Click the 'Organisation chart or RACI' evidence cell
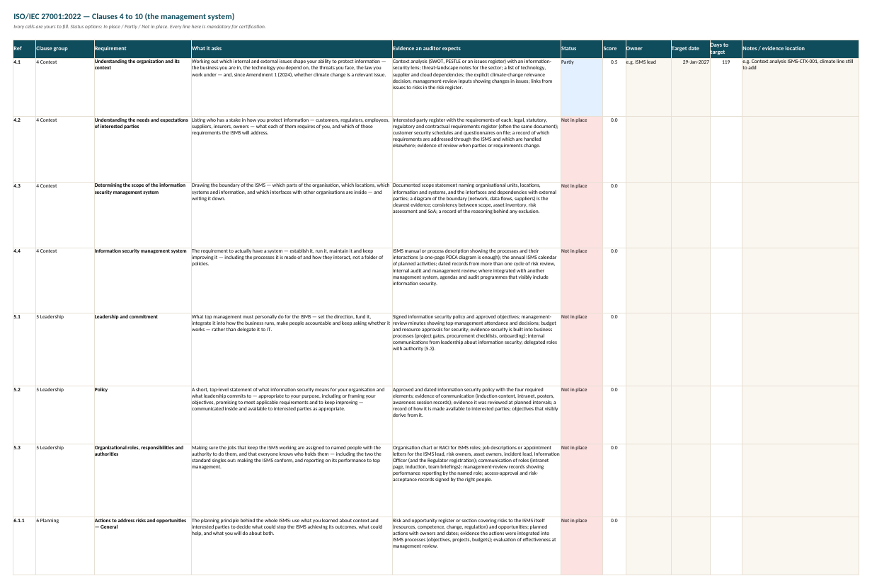 476,479
